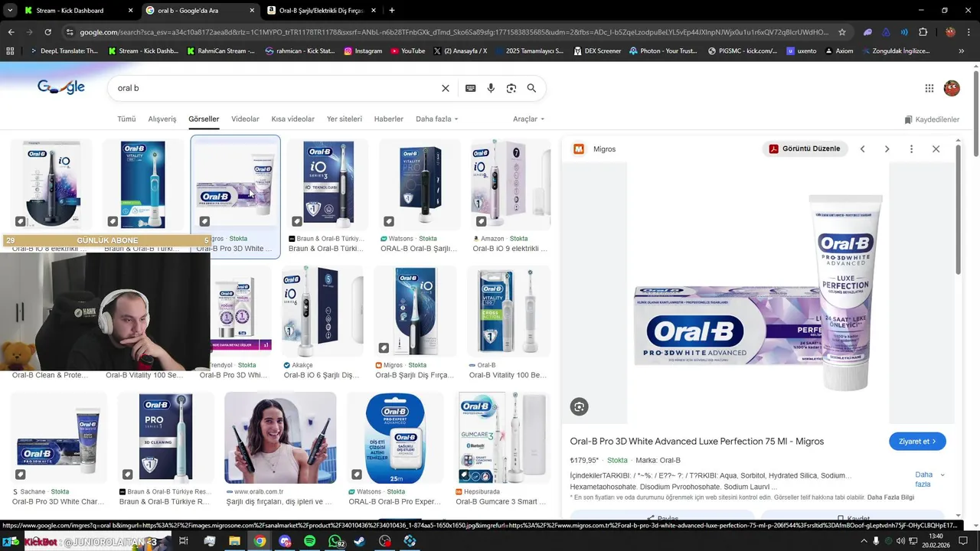The height and width of the screenshot is (551, 980).
Task: Reload the page in Chrome
Action: [x=47, y=32]
